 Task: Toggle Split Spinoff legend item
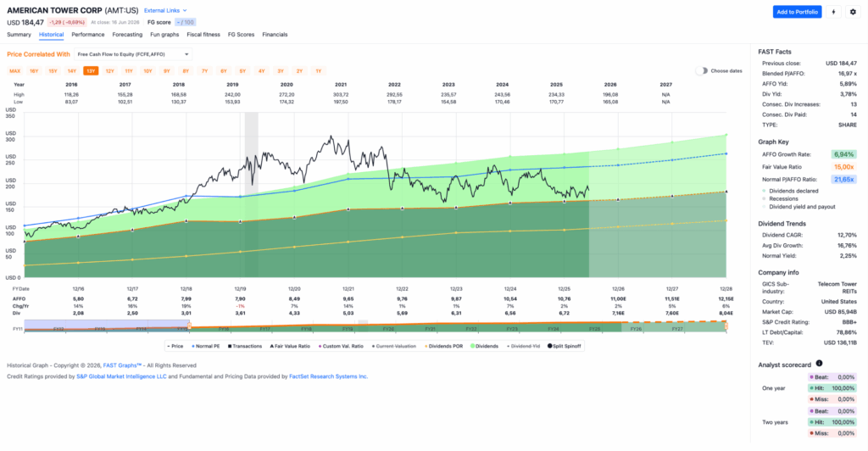point(564,346)
